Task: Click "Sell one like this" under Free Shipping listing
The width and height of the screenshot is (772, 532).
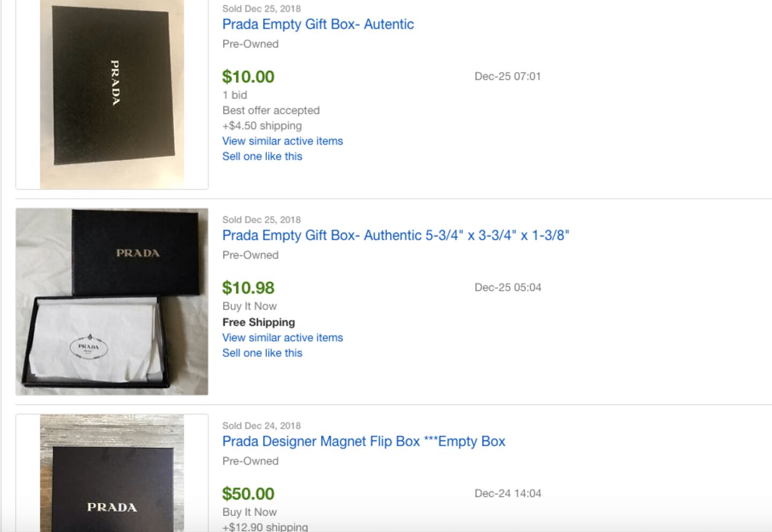Action: (x=262, y=353)
